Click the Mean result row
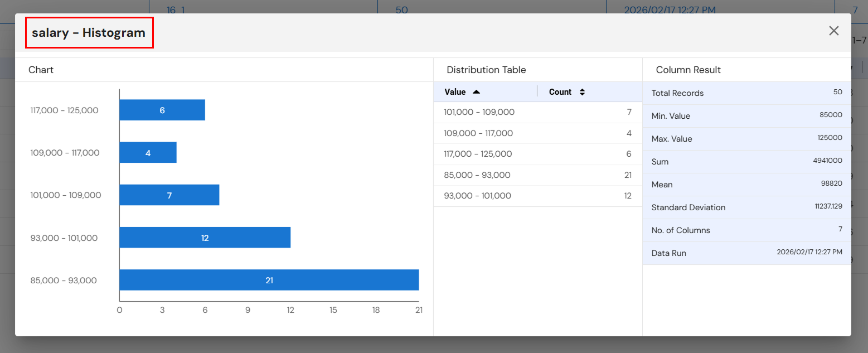The image size is (868, 353). (x=746, y=184)
